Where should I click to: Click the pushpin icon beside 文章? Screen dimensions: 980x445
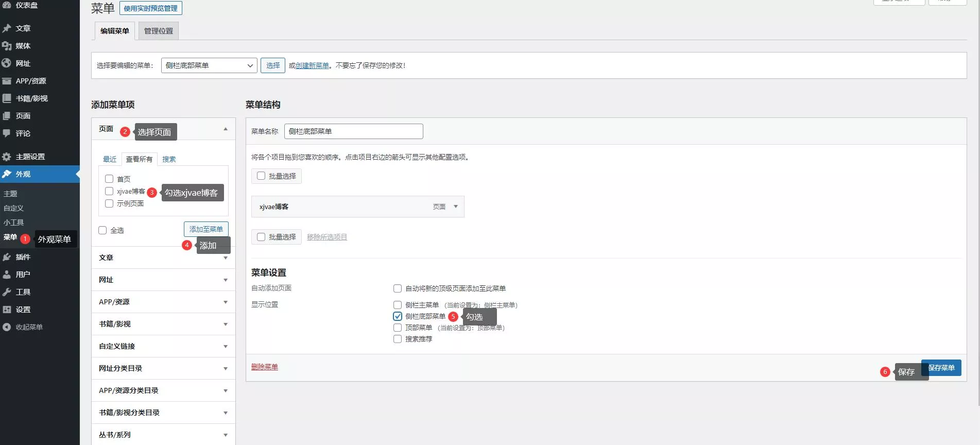pyautogui.click(x=7, y=28)
